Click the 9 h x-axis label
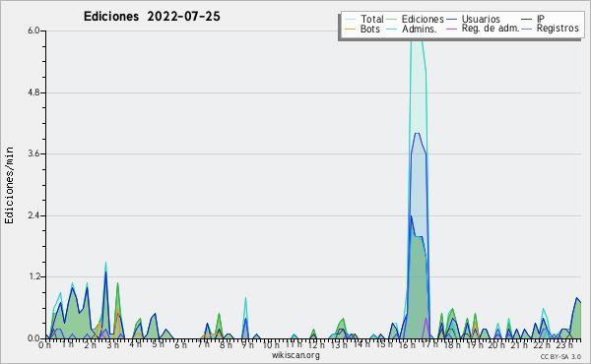 pyautogui.click(x=247, y=344)
